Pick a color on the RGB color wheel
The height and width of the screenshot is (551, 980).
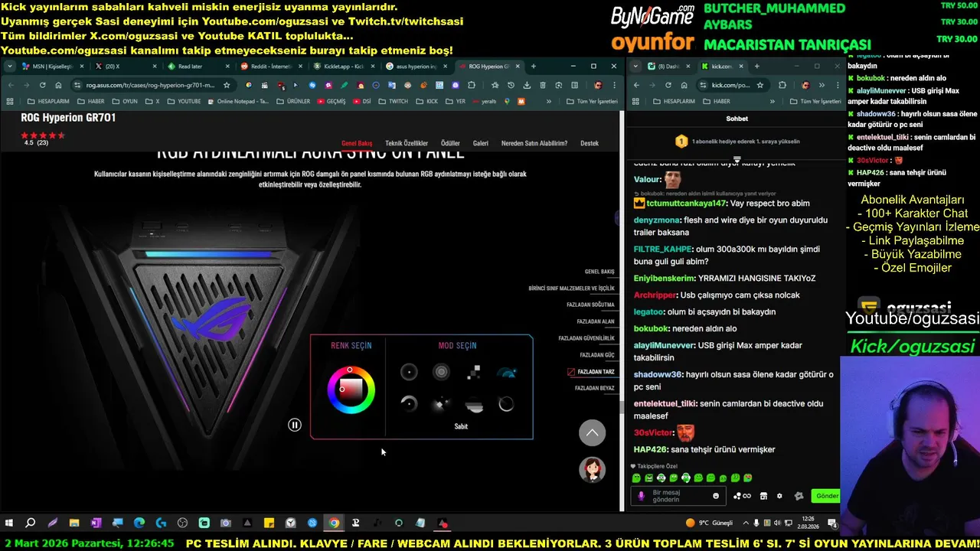(351, 390)
